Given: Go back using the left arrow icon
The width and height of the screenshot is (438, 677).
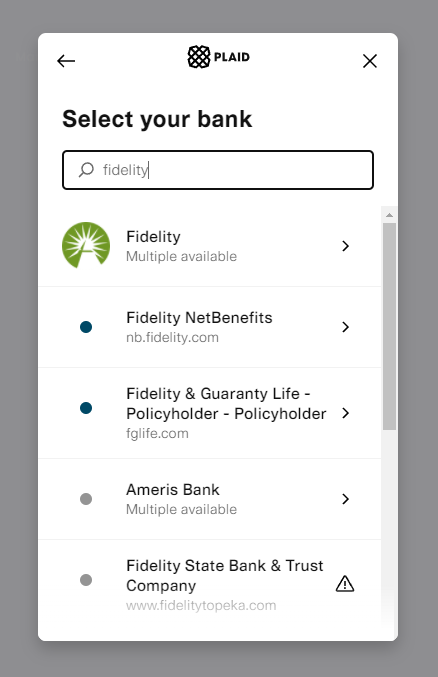Looking at the screenshot, I should [66, 61].
